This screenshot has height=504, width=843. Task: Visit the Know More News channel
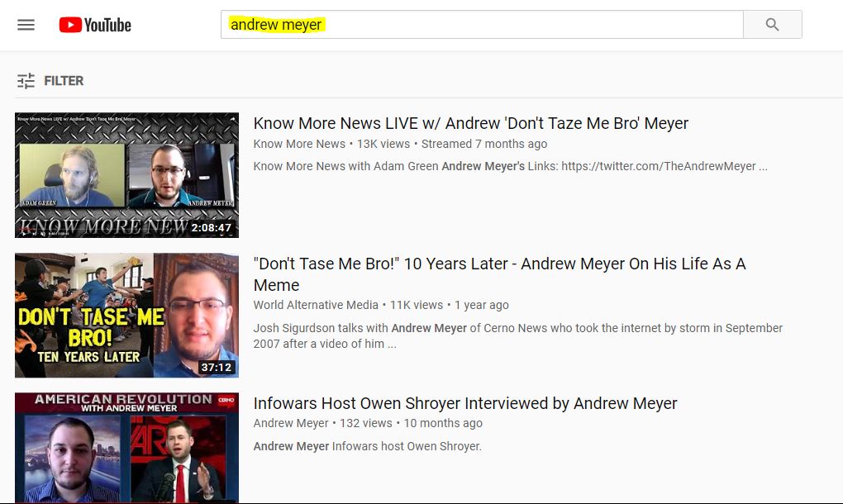click(x=299, y=144)
